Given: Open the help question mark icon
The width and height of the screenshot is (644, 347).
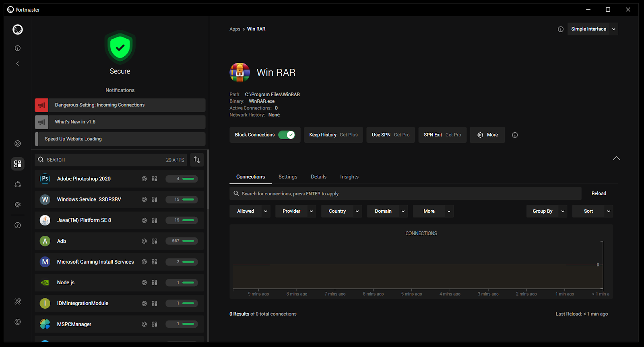Looking at the screenshot, I should pyautogui.click(x=18, y=225).
